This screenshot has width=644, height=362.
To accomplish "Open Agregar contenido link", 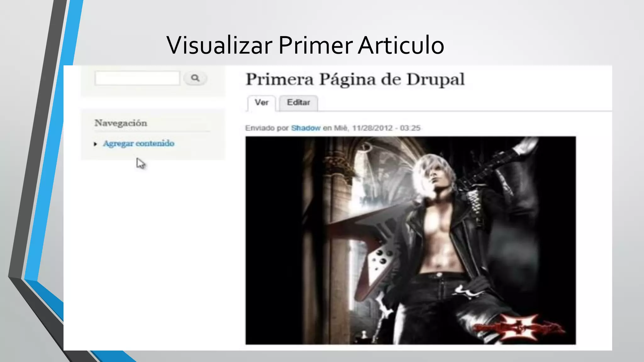I will tap(139, 144).
